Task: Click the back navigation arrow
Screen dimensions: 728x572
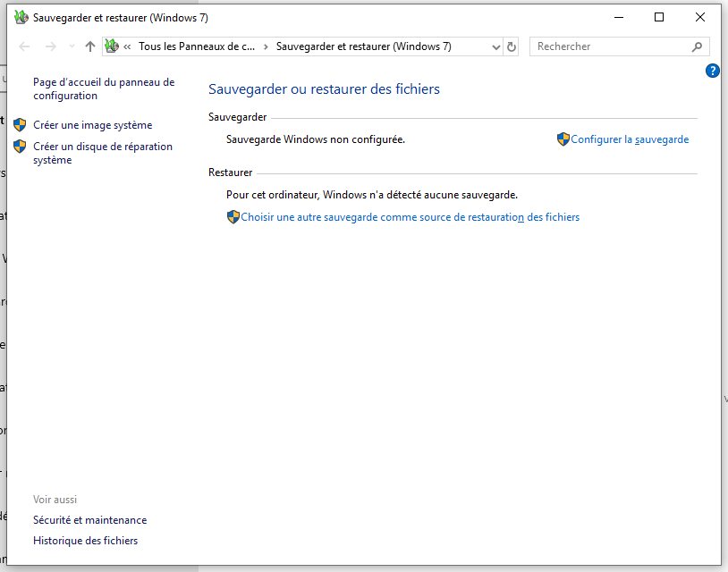Action: [23, 46]
